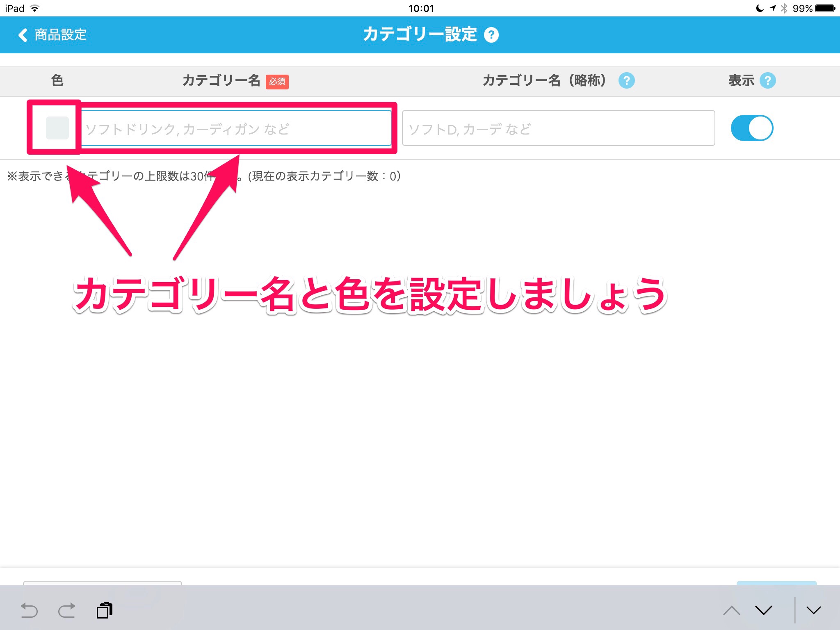Image resolution: width=840 pixels, height=630 pixels.
Task: Return to 商品設定 screen via text
Action: click(x=60, y=35)
